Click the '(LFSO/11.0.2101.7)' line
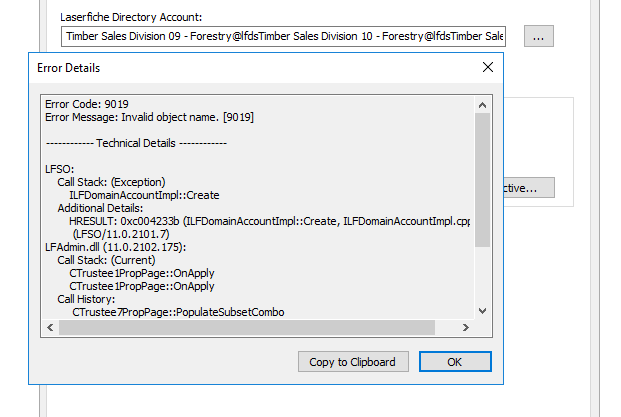Screen dimensions: 621x417 121,234
